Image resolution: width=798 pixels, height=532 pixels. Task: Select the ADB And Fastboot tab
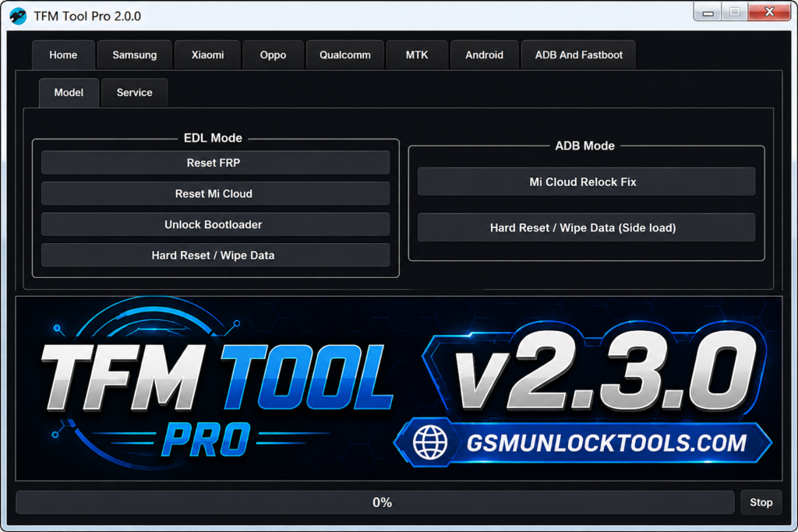(579, 55)
